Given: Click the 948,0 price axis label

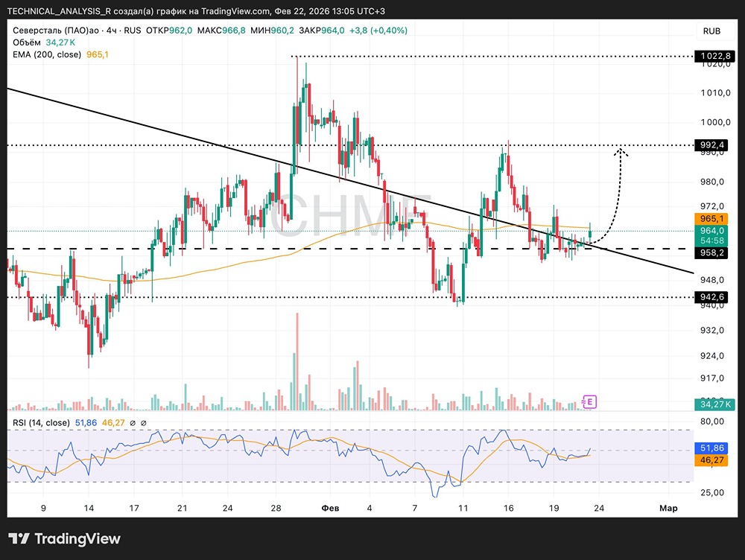Looking at the screenshot, I should tap(711, 280).
